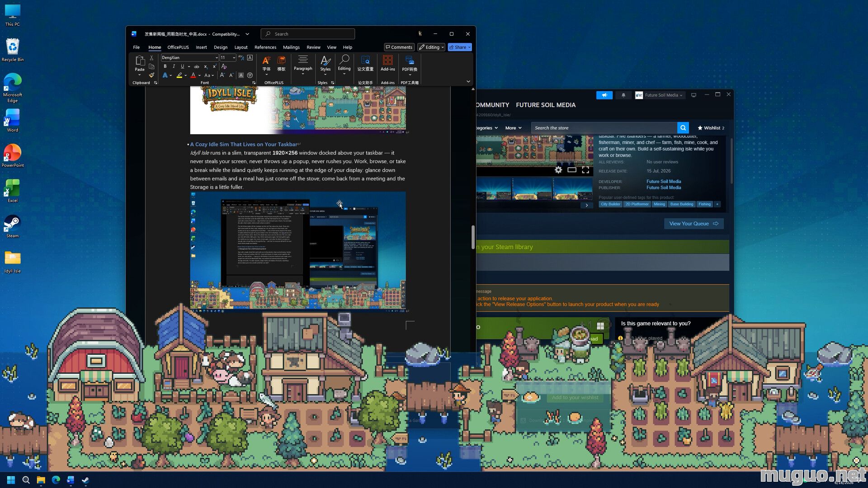Open the Paragraph group dropdown
Image resolution: width=868 pixels, height=488 pixels.
click(x=303, y=65)
